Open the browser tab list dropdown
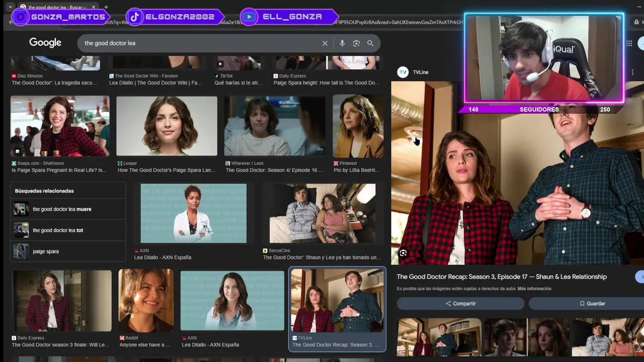This screenshot has height=362, width=644. 10,7
